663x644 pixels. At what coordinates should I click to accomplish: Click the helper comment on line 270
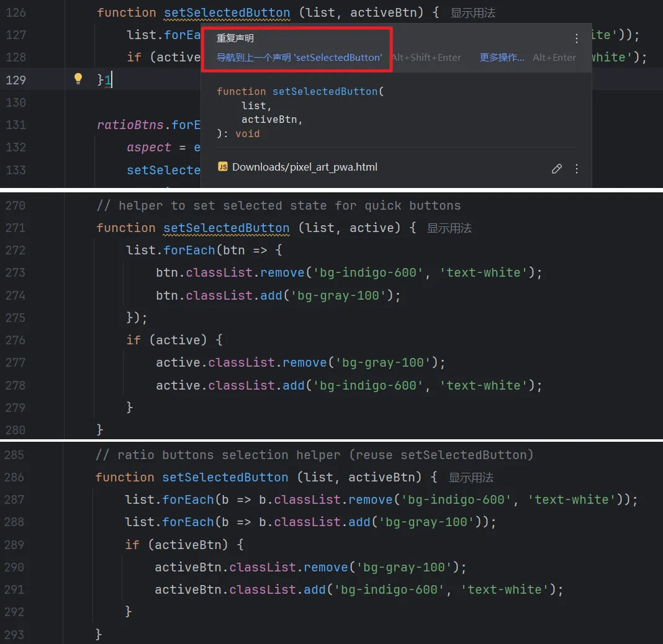pyautogui.click(x=278, y=205)
